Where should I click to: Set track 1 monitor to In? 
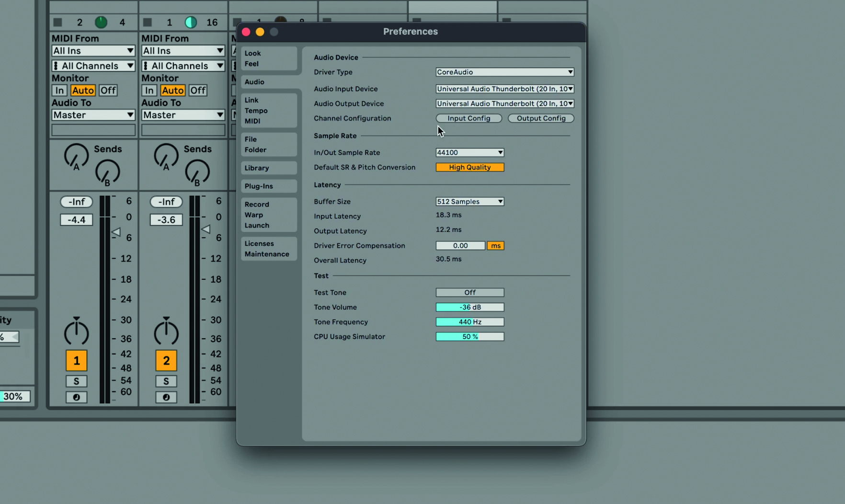click(x=59, y=91)
